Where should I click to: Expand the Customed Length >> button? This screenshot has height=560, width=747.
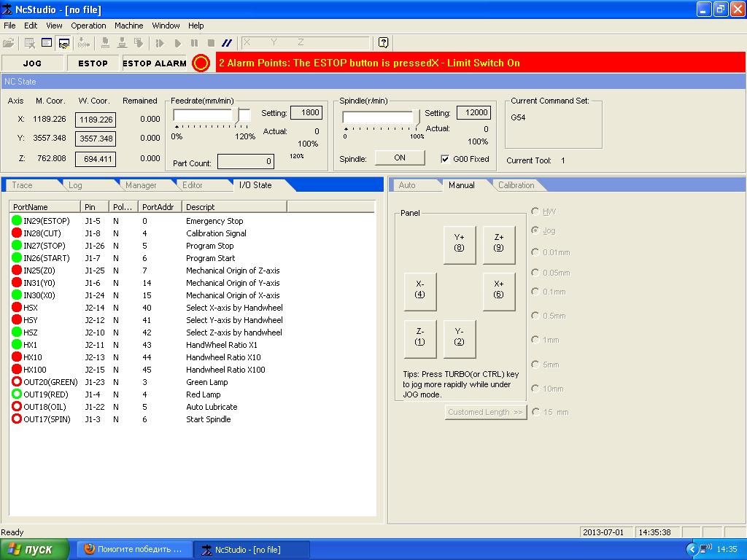[485, 412]
